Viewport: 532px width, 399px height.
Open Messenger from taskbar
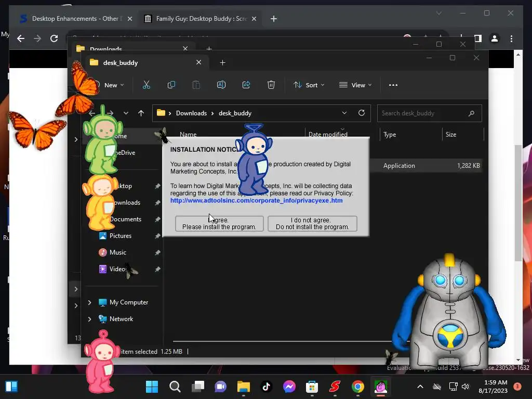289,387
